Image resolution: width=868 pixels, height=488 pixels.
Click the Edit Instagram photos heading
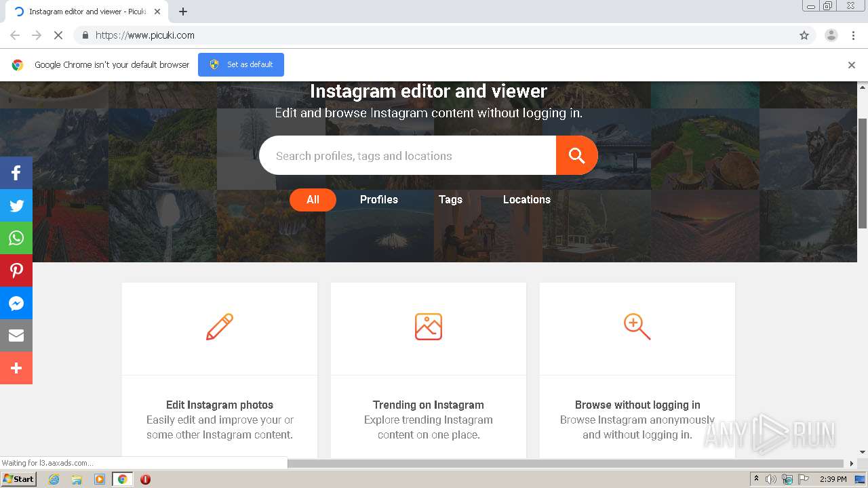pos(220,405)
